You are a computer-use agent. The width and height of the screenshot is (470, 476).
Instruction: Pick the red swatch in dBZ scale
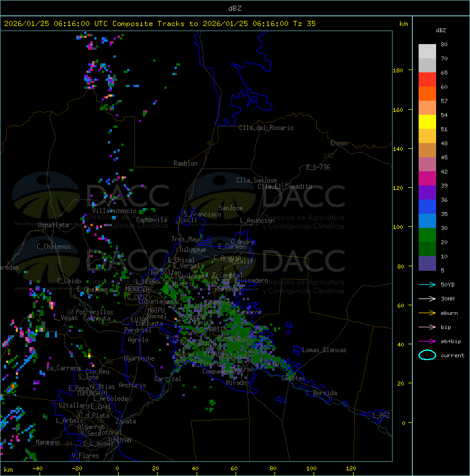[x=427, y=80]
